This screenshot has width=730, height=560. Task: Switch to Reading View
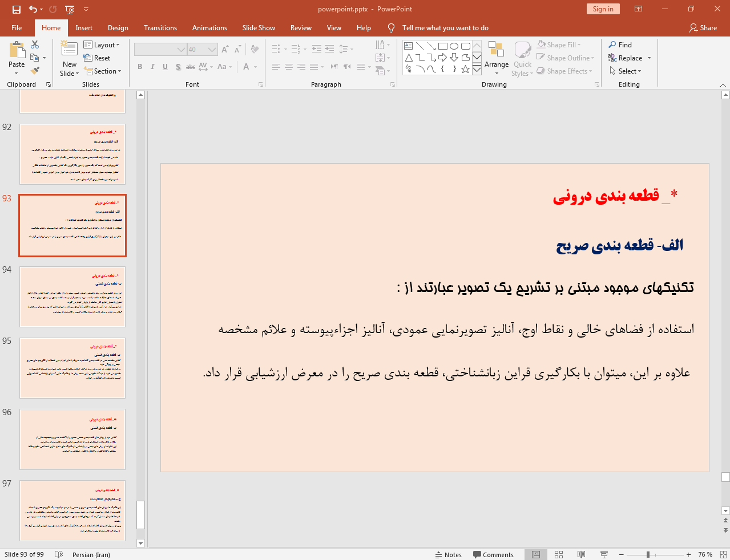pyautogui.click(x=581, y=554)
